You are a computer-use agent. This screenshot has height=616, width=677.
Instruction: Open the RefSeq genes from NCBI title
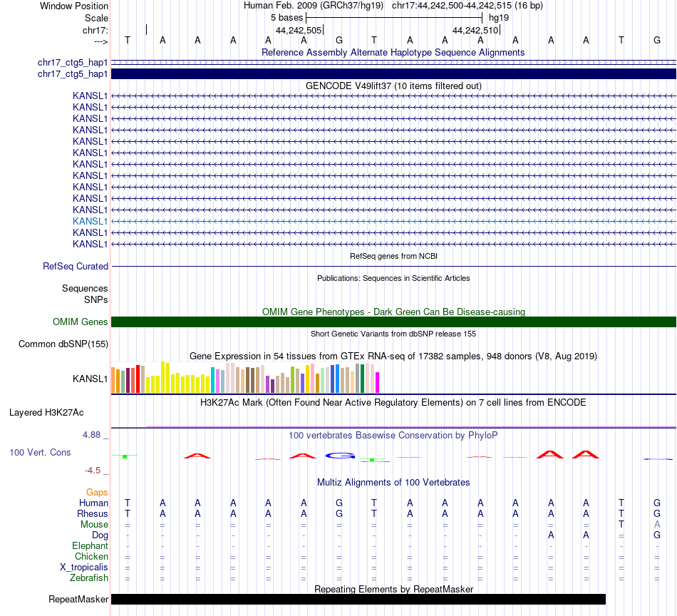(x=393, y=256)
